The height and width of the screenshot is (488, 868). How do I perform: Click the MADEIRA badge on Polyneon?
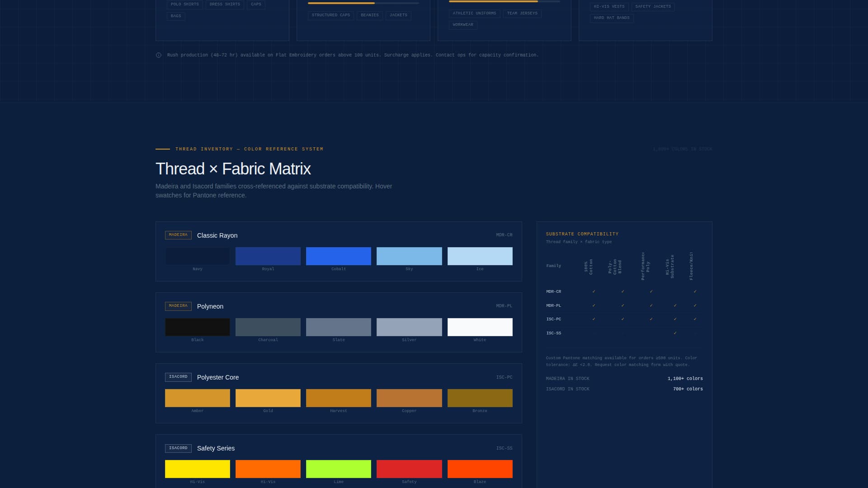point(178,306)
